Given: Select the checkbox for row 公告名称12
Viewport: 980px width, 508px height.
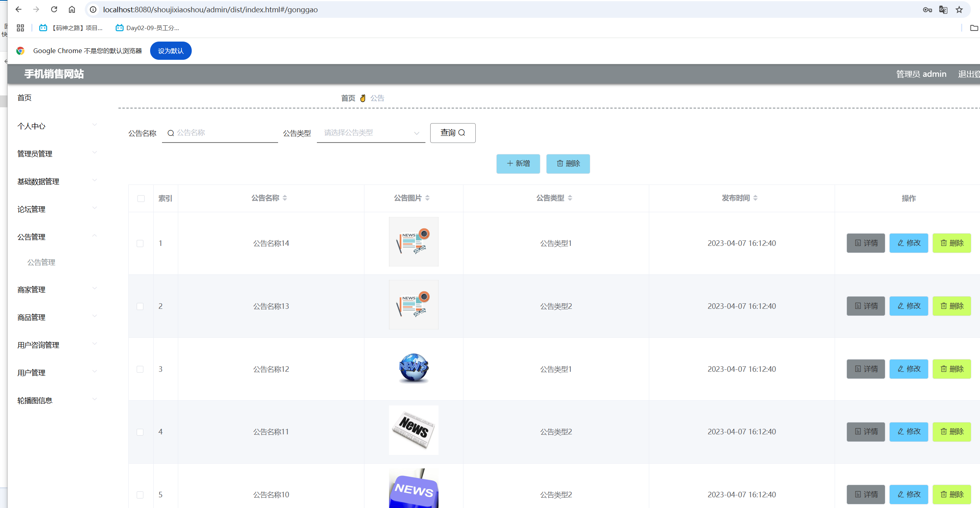Looking at the screenshot, I should 140,369.
